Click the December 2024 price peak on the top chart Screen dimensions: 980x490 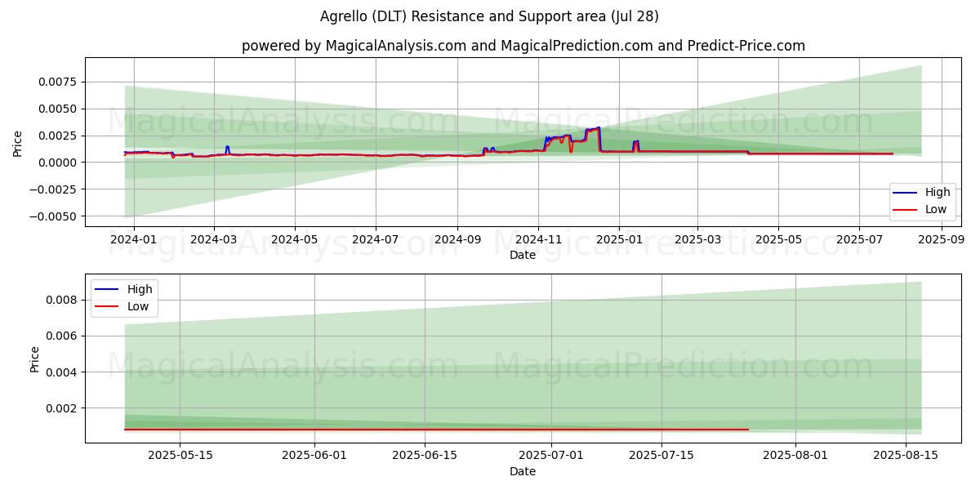(x=597, y=128)
